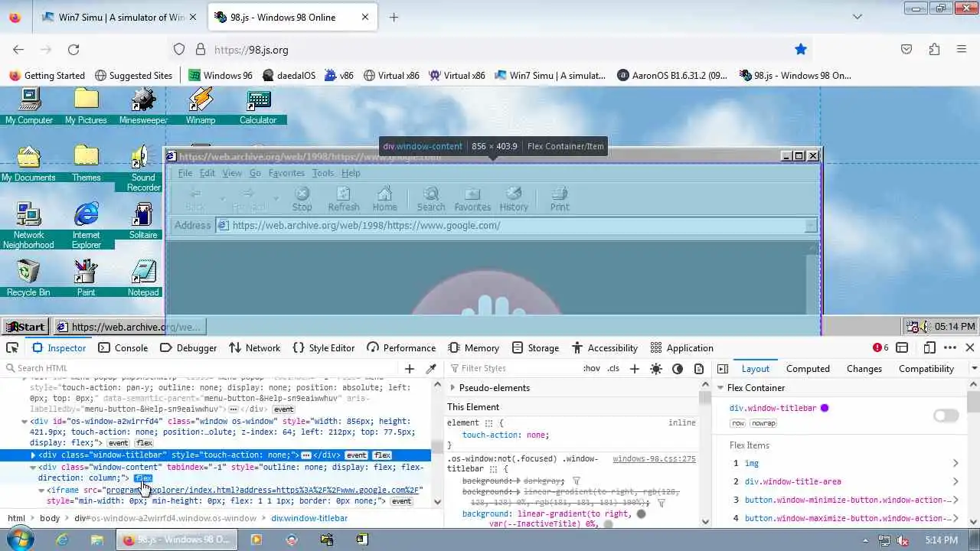Open History in the Internet Explorer toolbar
980x551 pixels.
tap(514, 199)
